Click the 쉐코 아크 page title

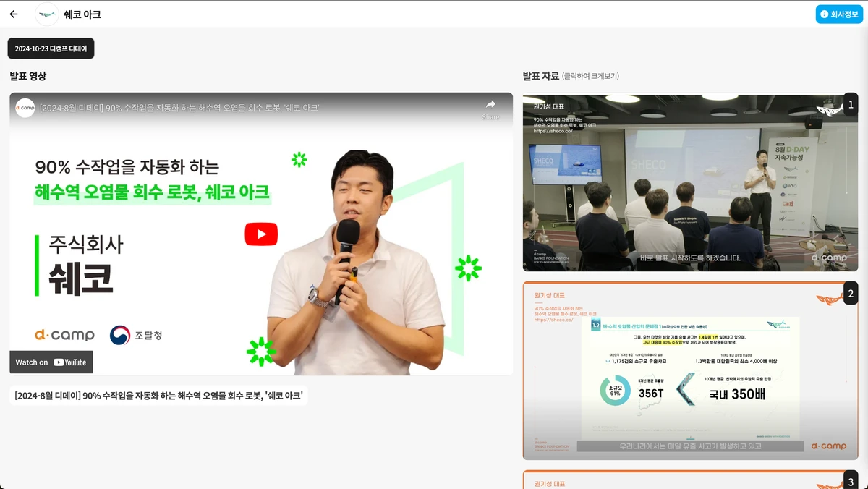[82, 14]
